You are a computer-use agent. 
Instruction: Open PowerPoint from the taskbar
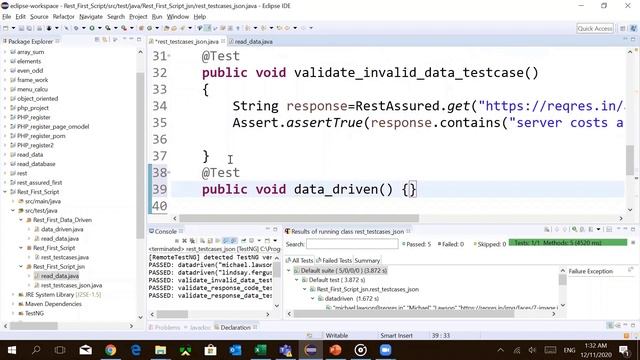point(336,350)
